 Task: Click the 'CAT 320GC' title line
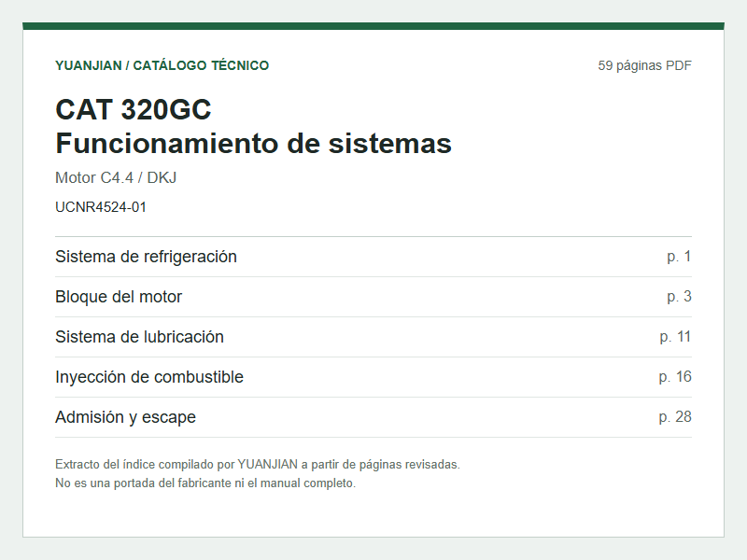(134, 109)
